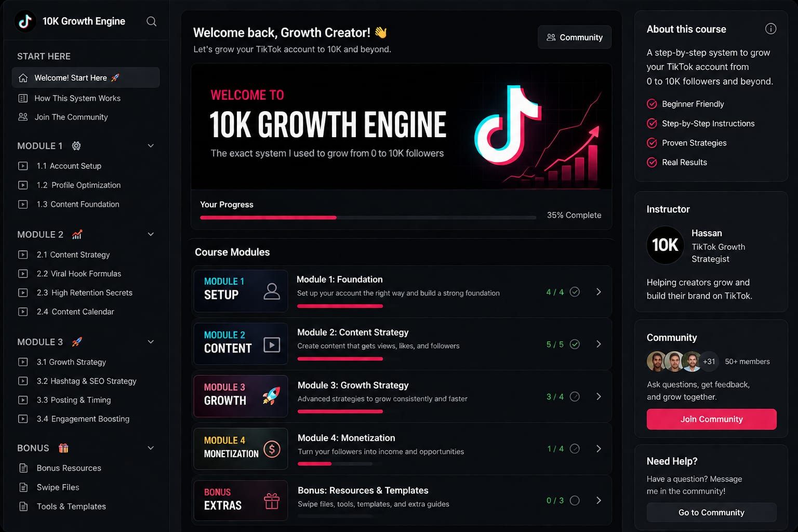Open the Module 4: Monetization title
The image size is (798, 532).
click(346, 438)
